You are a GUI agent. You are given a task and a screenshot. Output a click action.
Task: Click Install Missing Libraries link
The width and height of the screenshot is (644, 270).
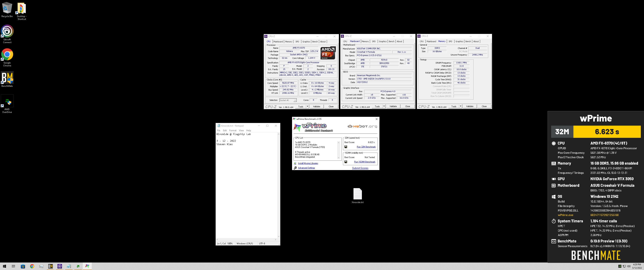coord(308,163)
